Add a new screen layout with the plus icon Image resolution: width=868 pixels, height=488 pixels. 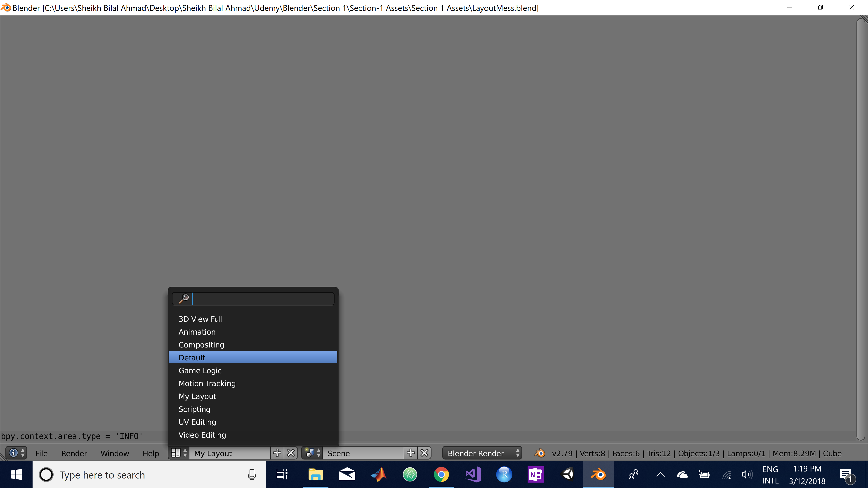(277, 453)
